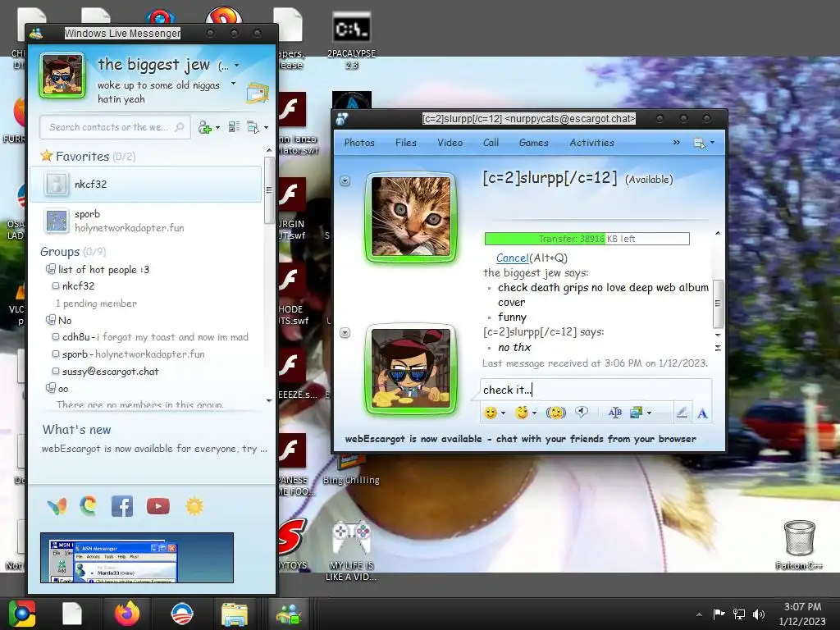The height and width of the screenshot is (630, 840).
Task: Select the blue font letter A icon
Action: (702, 413)
